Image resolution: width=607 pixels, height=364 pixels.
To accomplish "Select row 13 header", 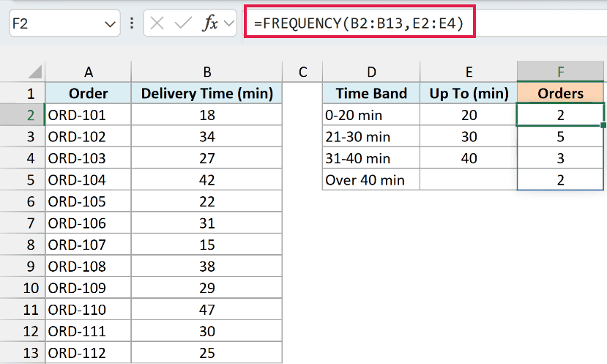I will pos(23,353).
